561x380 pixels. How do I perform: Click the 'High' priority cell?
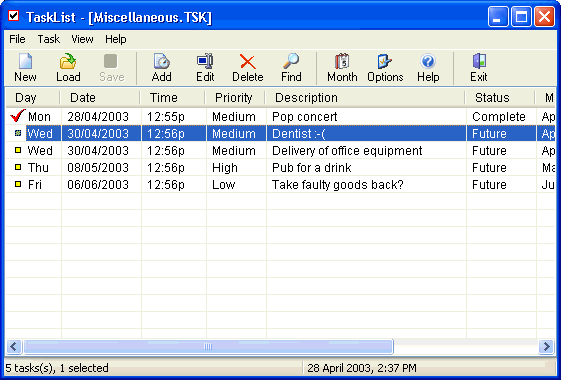pyautogui.click(x=225, y=167)
